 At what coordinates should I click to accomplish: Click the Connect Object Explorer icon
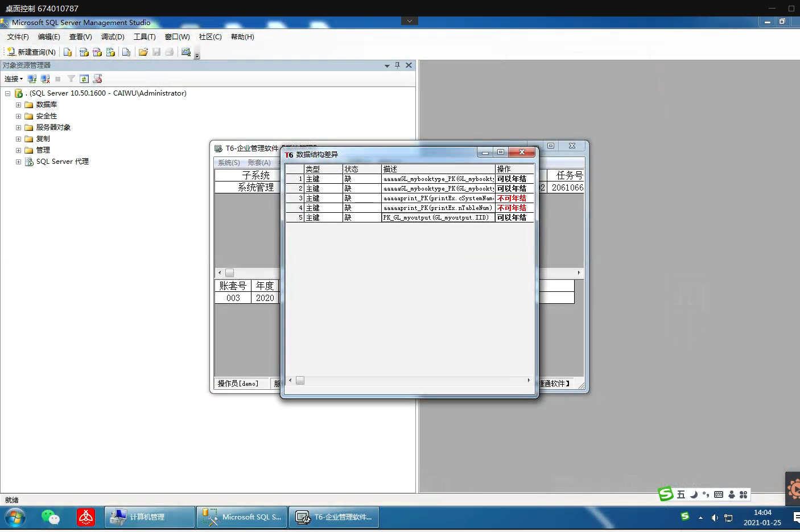pyautogui.click(x=32, y=79)
